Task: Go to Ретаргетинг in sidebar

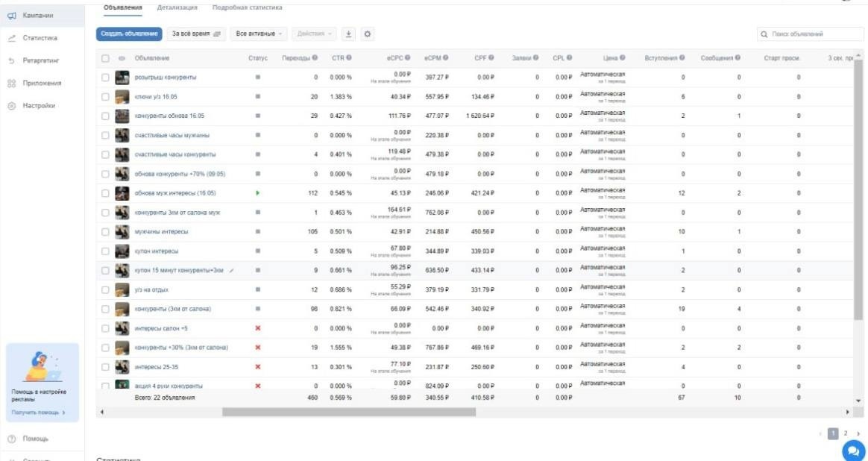Action: click(x=40, y=60)
